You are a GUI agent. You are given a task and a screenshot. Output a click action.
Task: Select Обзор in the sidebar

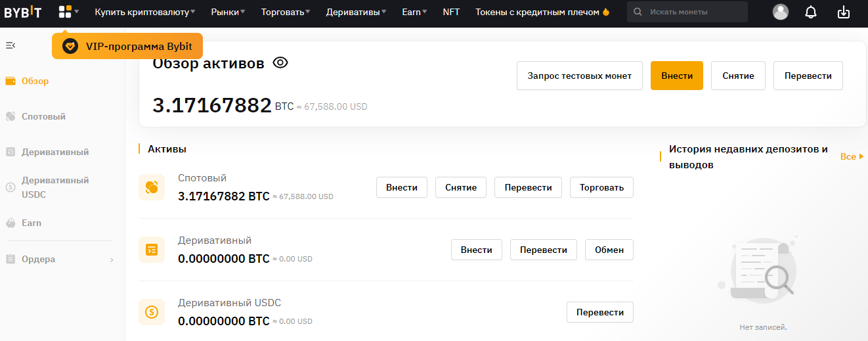pyautogui.click(x=35, y=81)
